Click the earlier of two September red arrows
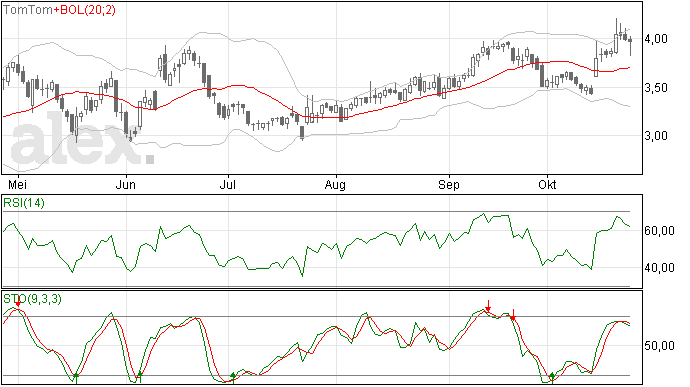Viewport: 690px width, 387px height. point(488,306)
